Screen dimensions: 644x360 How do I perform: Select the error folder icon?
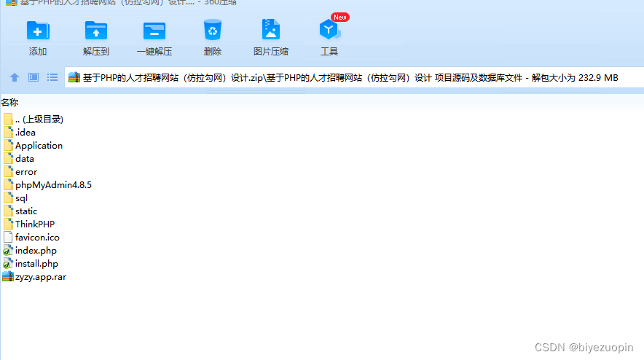(8, 171)
